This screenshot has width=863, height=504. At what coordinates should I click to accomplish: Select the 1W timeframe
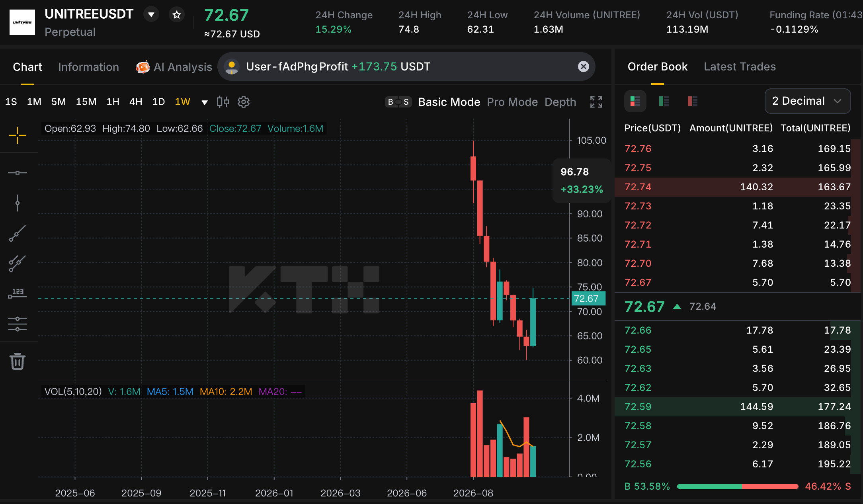[183, 102]
